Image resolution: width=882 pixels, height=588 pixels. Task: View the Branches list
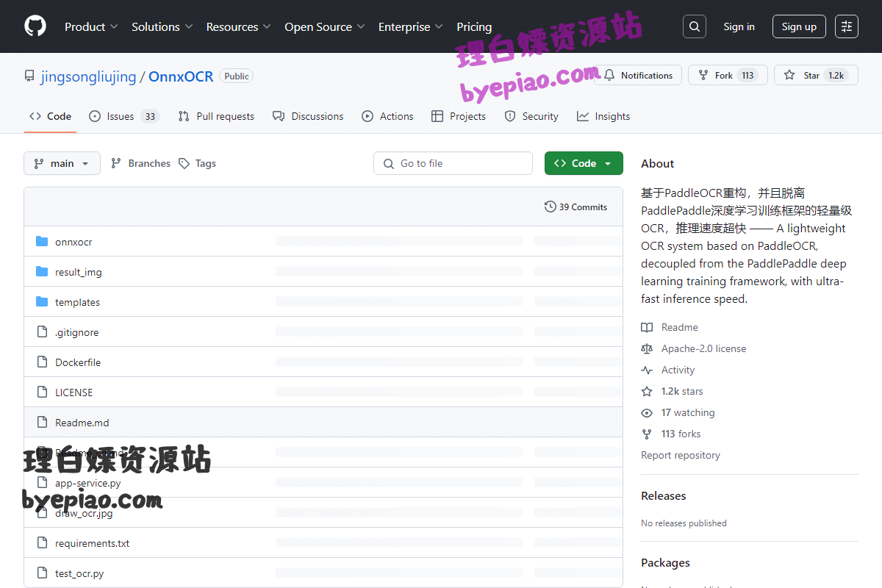pos(140,163)
